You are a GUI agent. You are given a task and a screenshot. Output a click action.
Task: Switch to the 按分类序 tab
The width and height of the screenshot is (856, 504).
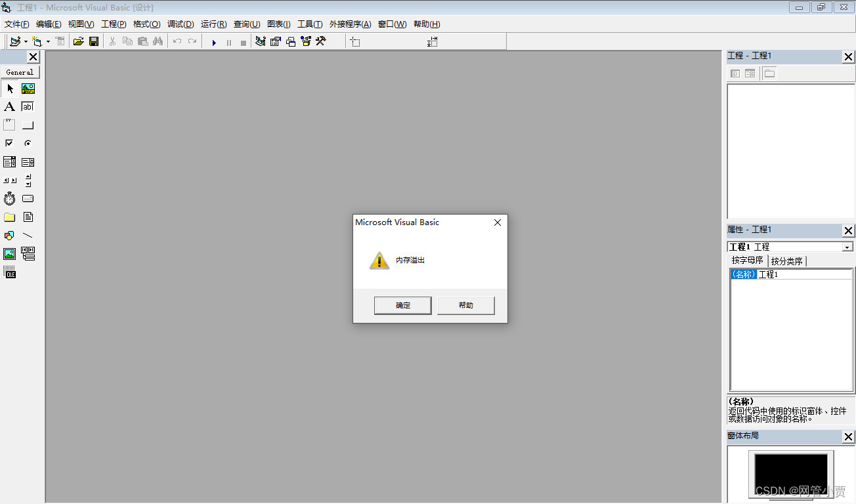tap(787, 261)
